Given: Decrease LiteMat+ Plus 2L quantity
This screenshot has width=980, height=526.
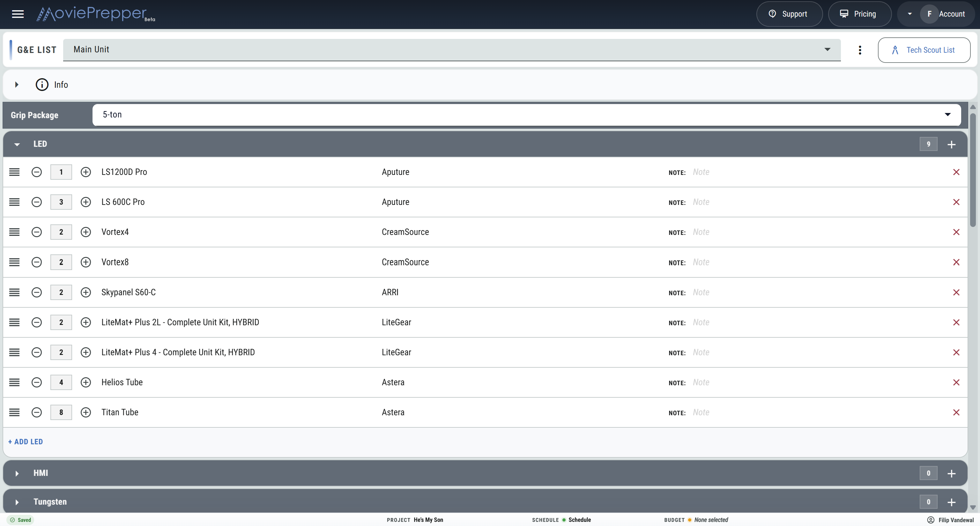Looking at the screenshot, I should [x=36, y=322].
